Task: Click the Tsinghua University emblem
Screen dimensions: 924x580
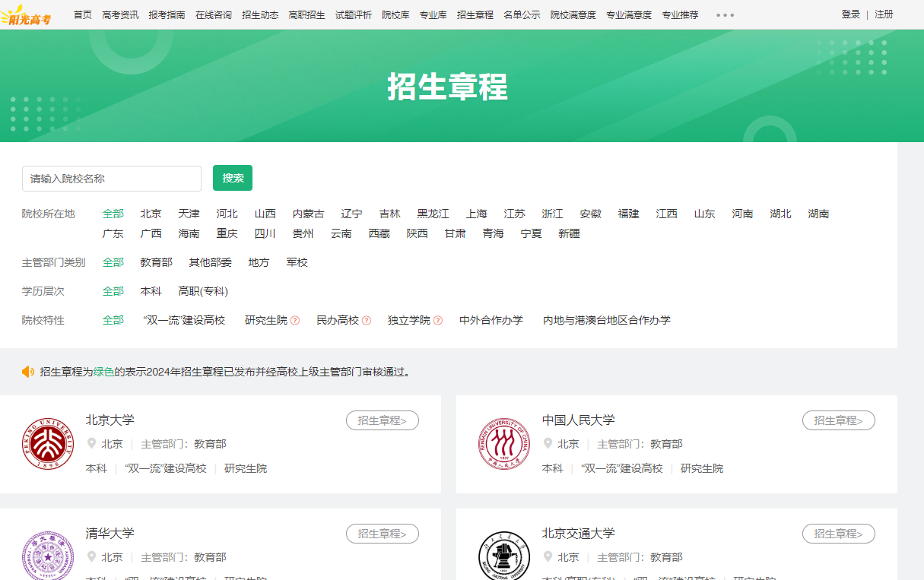Action: [x=48, y=556]
